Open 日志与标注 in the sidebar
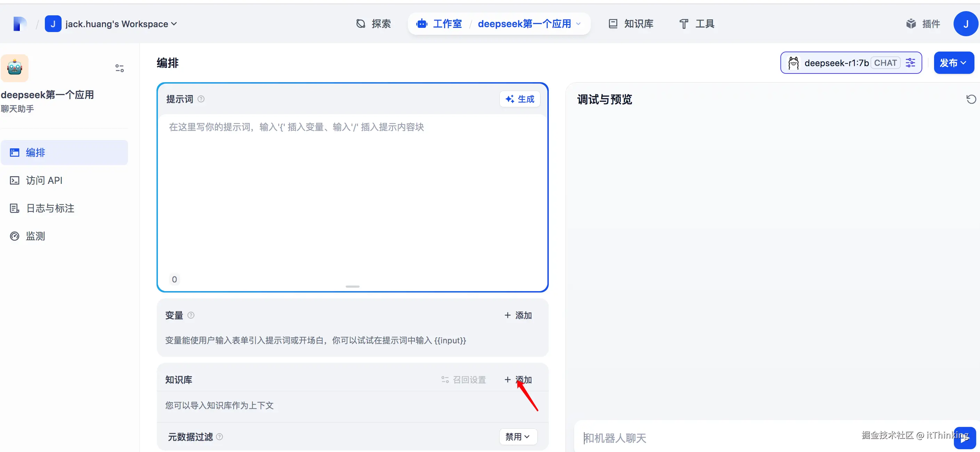The width and height of the screenshot is (980, 452). point(50,208)
